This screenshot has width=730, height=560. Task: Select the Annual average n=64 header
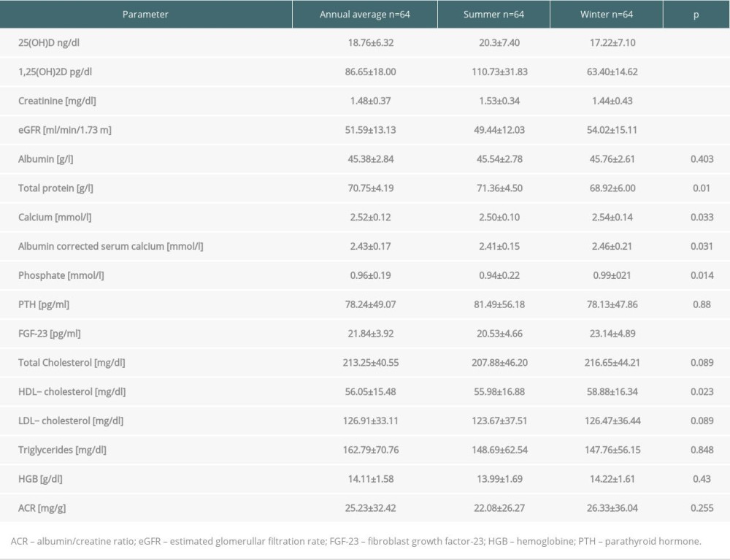(364, 15)
